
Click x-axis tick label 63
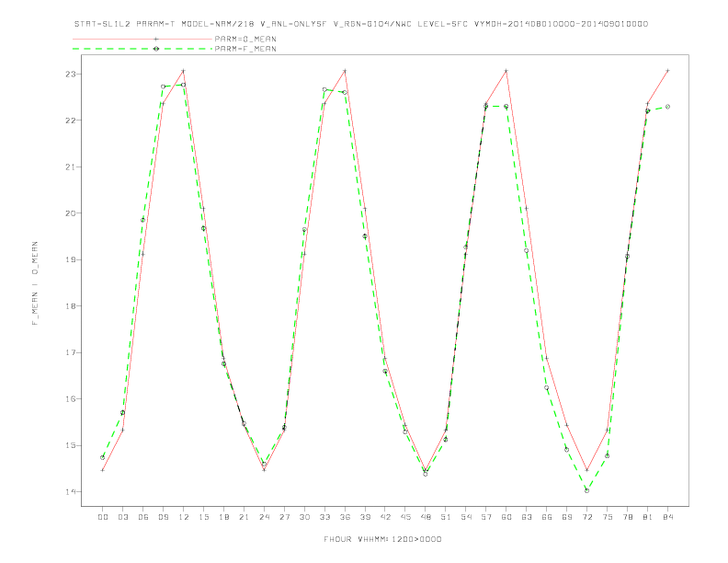tap(527, 517)
